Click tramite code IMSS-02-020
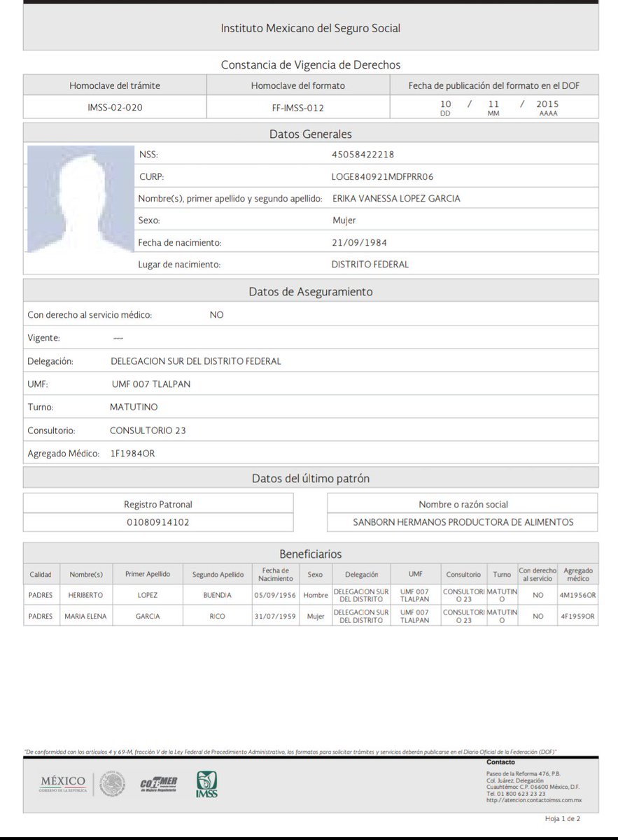The height and width of the screenshot is (840, 618). pyautogui.click(x=115, y=108)
